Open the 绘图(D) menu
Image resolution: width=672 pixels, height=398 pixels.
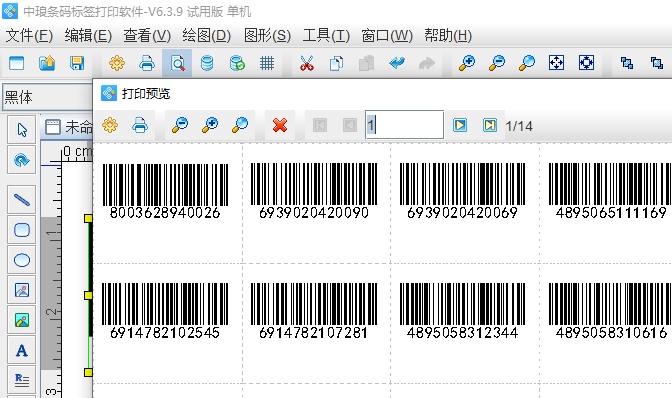pos(207,36)
